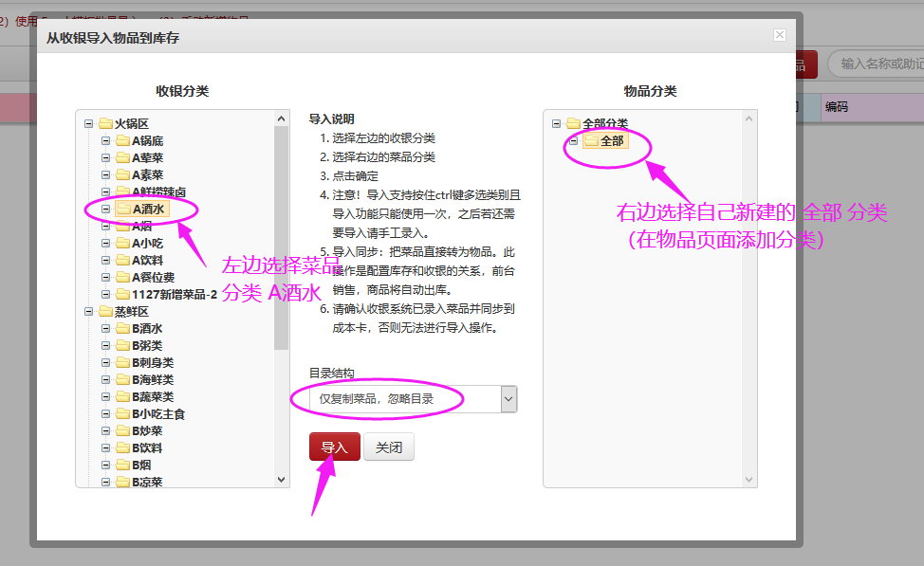Viewport: 924px width, 566px height.
Task: Click the 编码 column header behind dialog
Action: 872,106
